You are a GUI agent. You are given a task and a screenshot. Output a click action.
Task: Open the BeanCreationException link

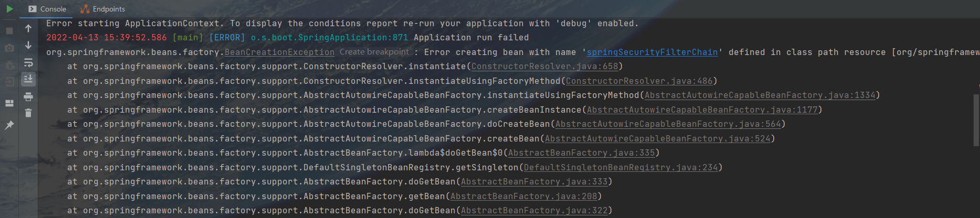coord(280,52)
